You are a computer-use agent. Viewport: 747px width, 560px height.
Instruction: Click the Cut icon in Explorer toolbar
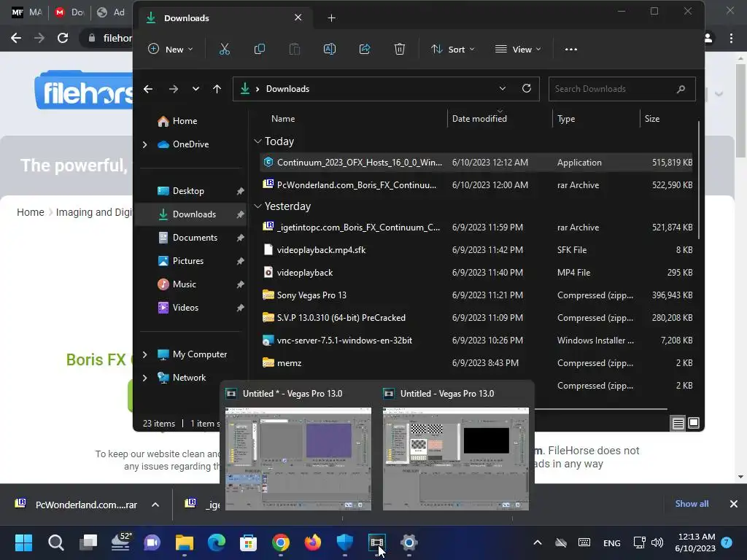click(225, 49)
